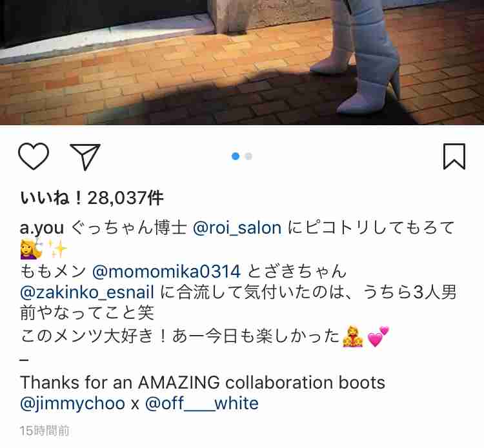
Task: Tap the sparkles emoji in caption
Action: 57,249
